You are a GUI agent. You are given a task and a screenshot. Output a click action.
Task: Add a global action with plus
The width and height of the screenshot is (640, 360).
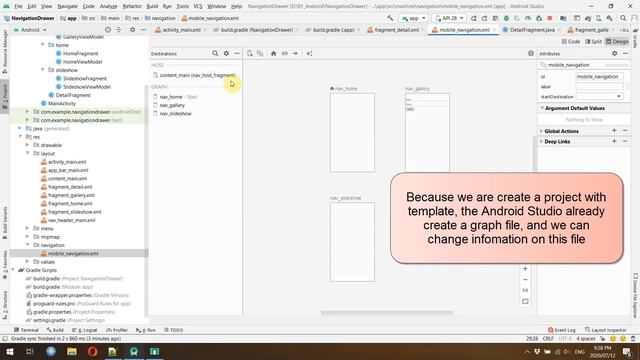(614, 131)
